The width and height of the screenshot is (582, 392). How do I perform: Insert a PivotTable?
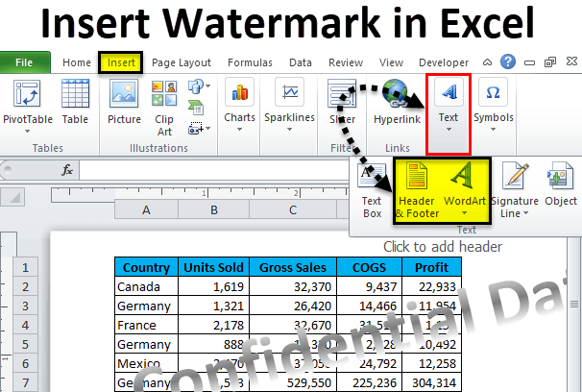pyautogui.click(x=28, y=102)
